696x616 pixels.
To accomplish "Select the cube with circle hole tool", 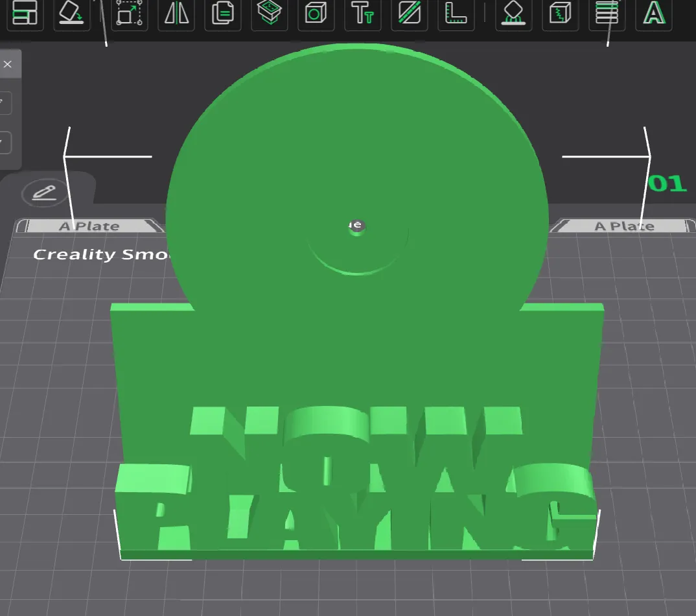I will coord(316,14).
